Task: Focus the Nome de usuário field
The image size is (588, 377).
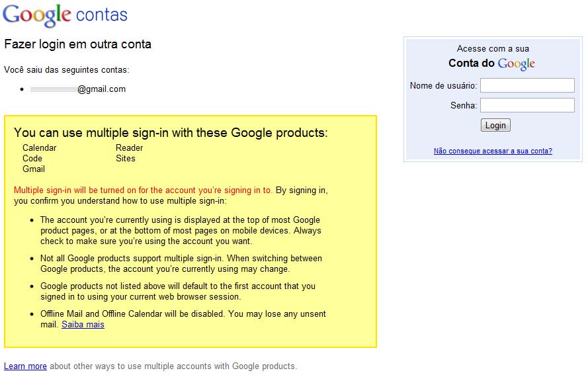Action: coord(527,85)
